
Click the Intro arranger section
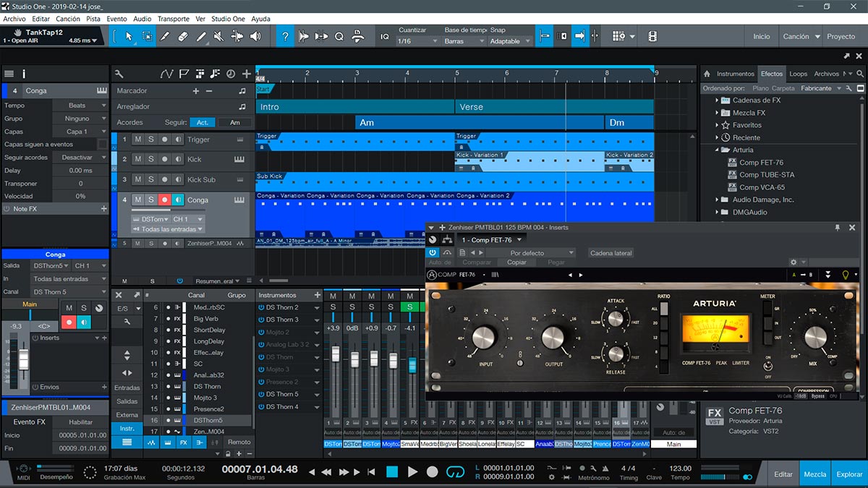[355, 107]
